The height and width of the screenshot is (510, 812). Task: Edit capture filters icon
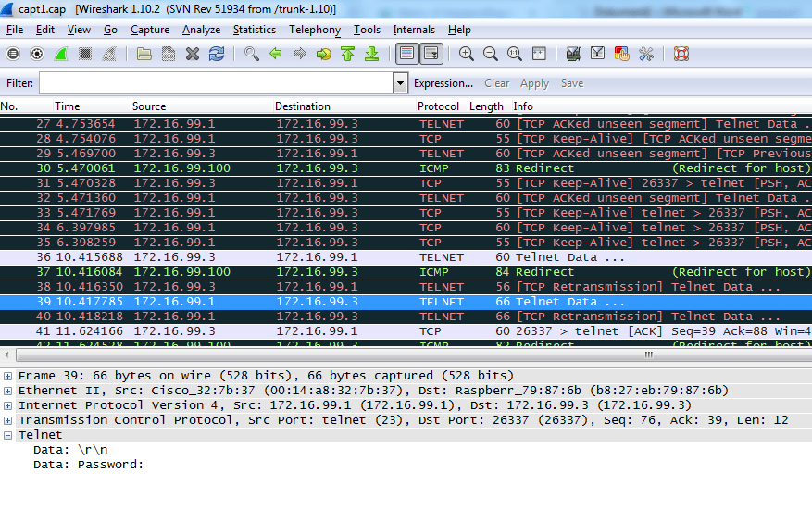pos(573,54)
